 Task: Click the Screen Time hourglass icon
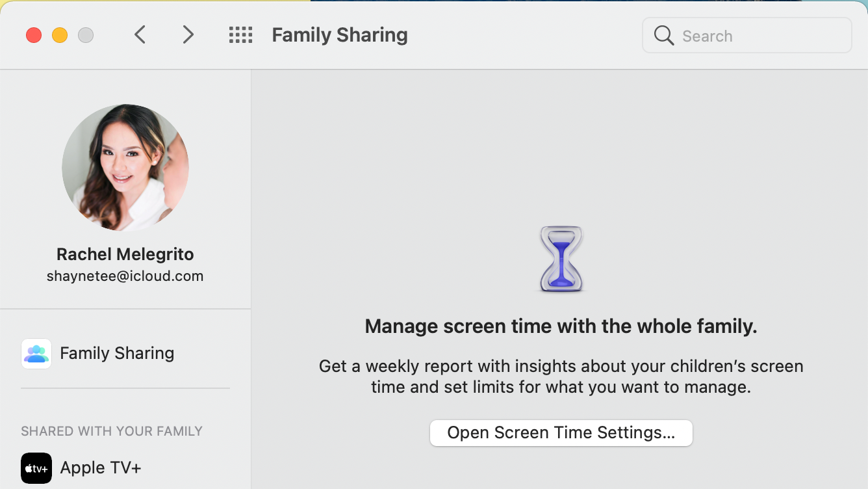tap(561, 259)
